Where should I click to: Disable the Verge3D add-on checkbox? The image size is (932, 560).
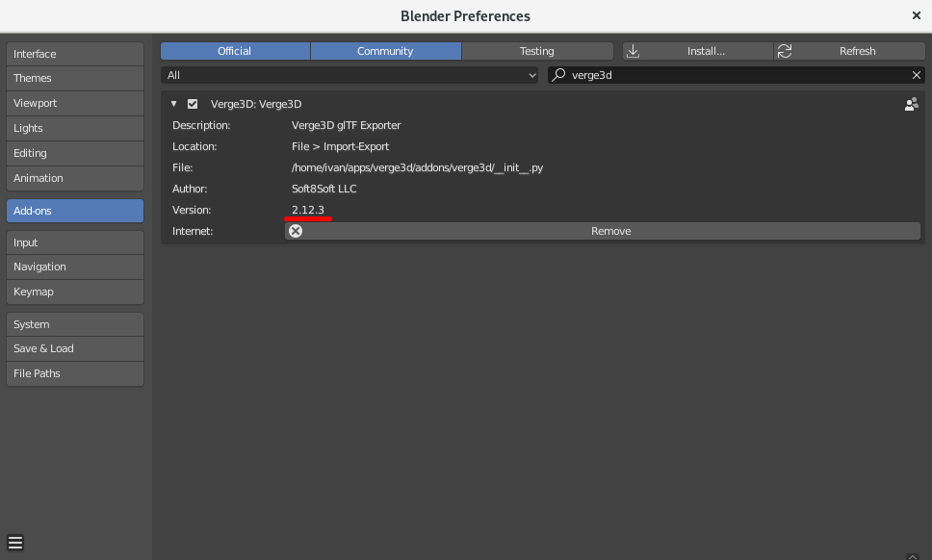[193, 104]
